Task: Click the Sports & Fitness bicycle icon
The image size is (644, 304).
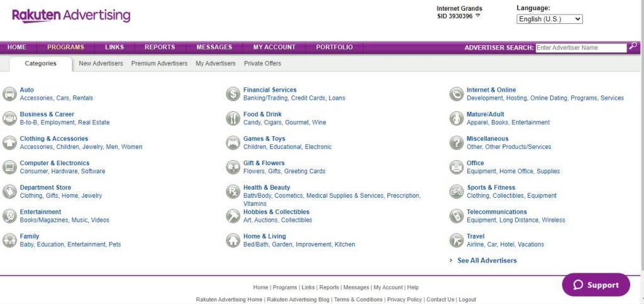Action: click(457, 192)
